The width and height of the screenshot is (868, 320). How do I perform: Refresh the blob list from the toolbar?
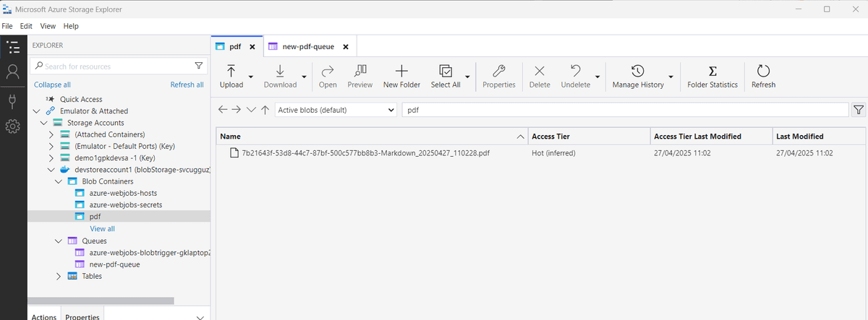763,76
